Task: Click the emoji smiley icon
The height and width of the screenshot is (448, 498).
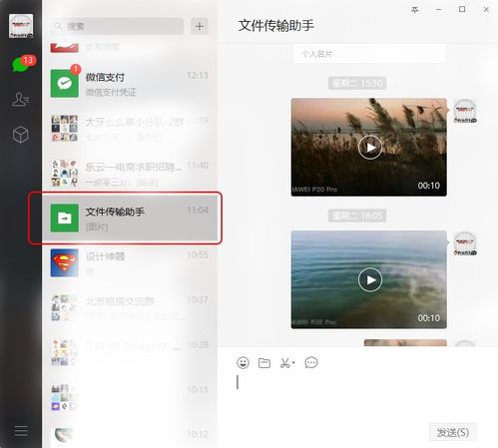Action: click(x=243, y=362)
